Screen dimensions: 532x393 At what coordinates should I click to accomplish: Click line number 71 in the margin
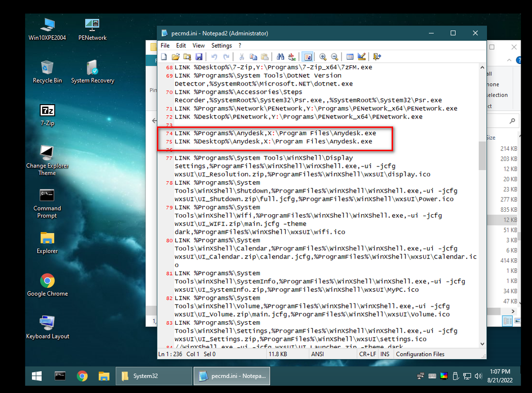click(169, 109)
